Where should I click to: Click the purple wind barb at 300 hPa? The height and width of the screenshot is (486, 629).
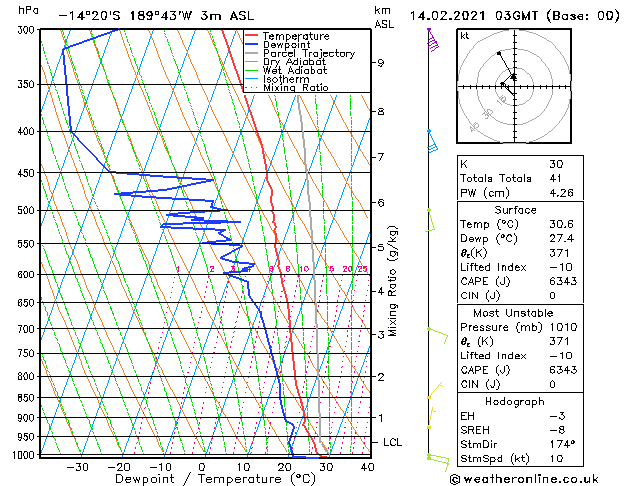432,40
